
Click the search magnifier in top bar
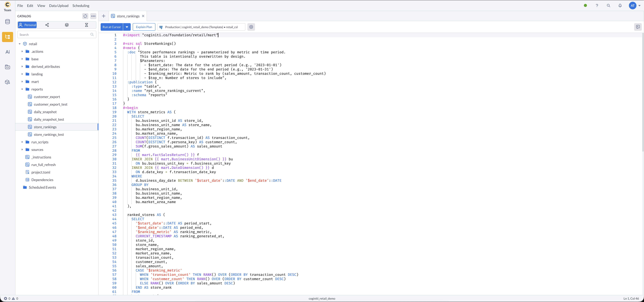(608, 6)
